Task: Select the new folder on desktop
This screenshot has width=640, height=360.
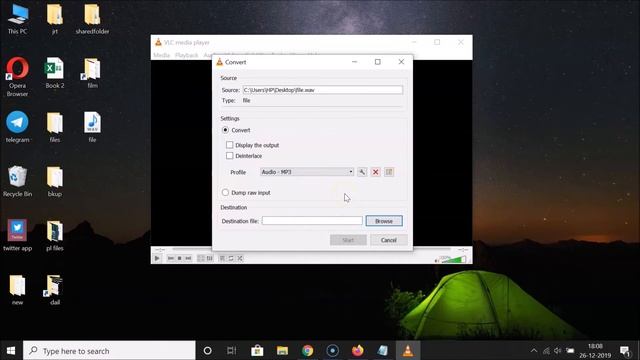Action: coord(18,290)
